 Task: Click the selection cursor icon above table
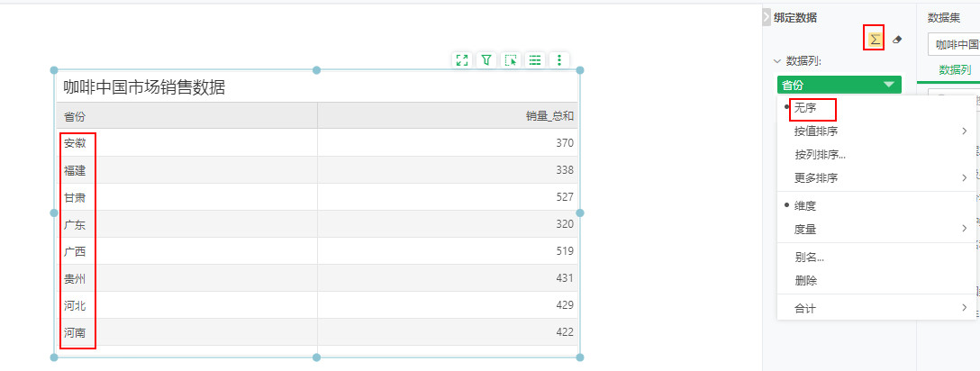[x=511, y=60]
